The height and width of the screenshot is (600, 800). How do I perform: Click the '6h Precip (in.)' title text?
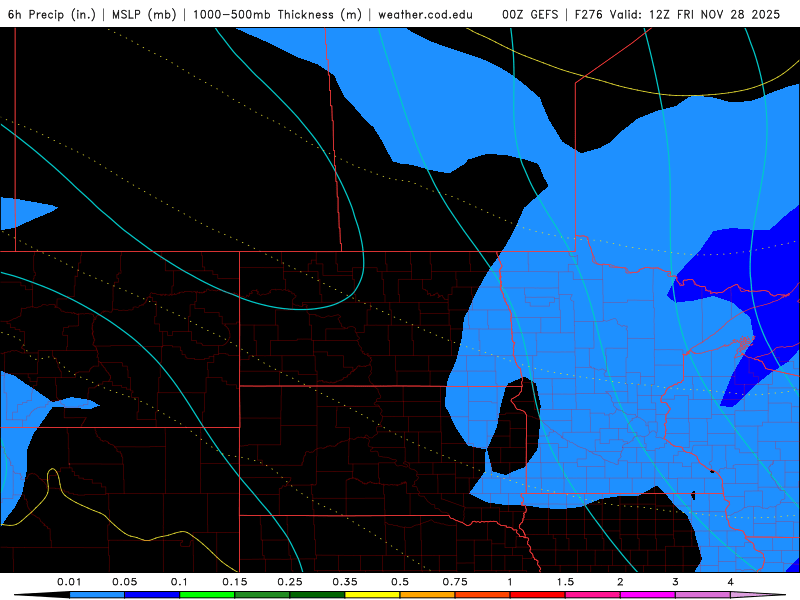coord(52,14)
